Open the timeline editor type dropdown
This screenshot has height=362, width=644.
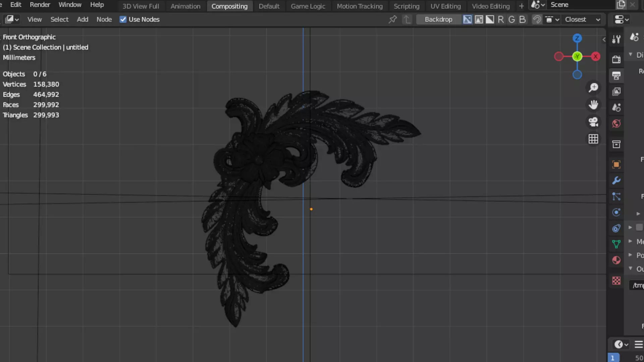click(x=621, y=344)
